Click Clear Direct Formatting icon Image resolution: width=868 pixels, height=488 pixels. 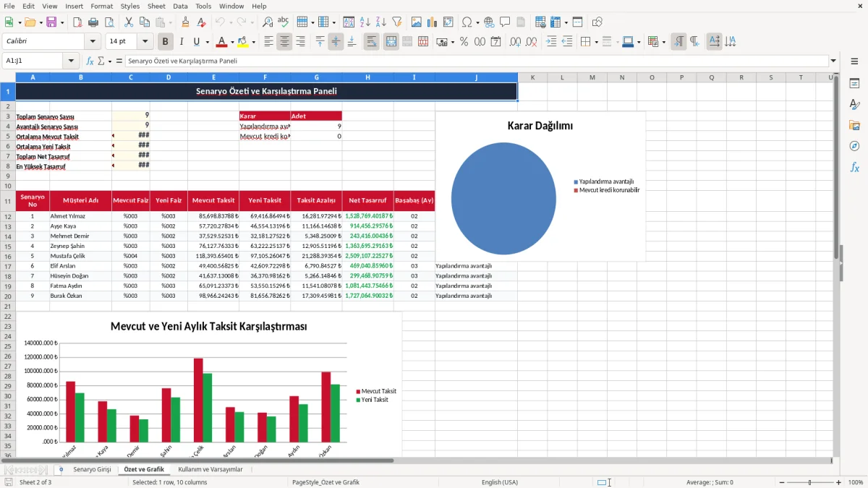coord(201,22)
